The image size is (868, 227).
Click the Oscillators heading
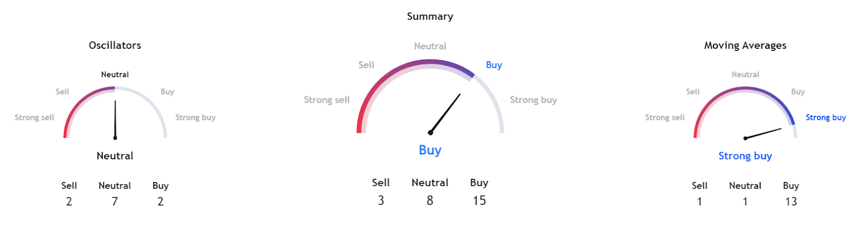pyautogui.click(x=115, y=46)
